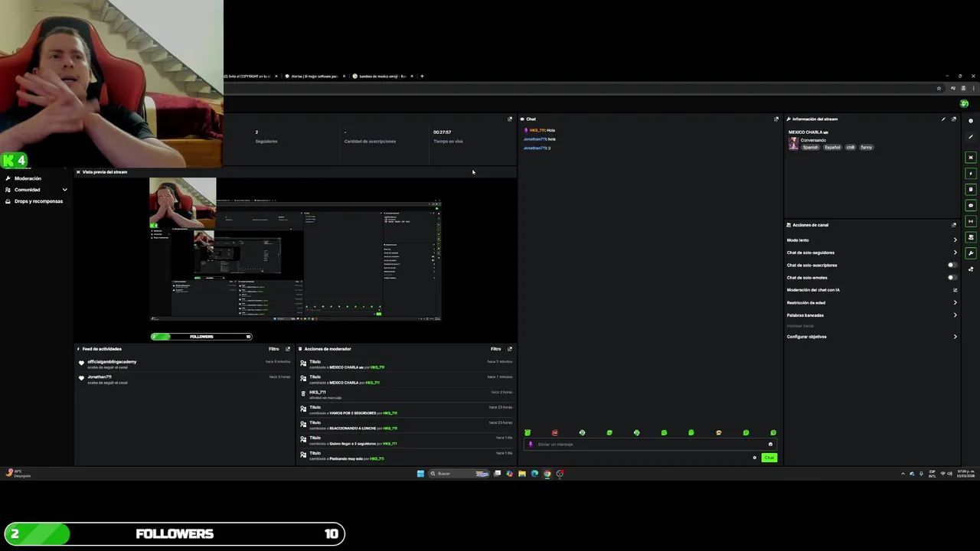
Task: Click Jonathan711 in activity feed
Action: (x=100, y=377)
